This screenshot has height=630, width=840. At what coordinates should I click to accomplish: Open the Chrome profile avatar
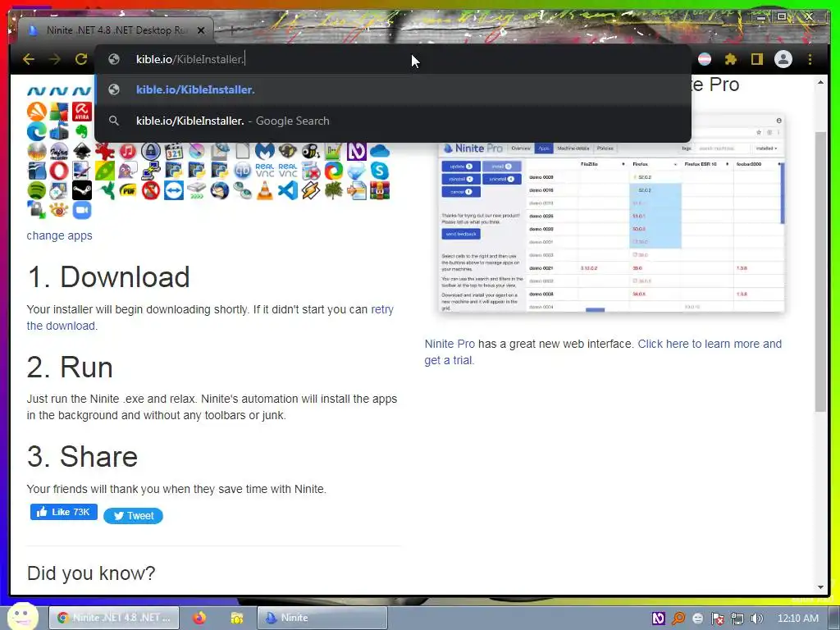[x=783, y=59]
